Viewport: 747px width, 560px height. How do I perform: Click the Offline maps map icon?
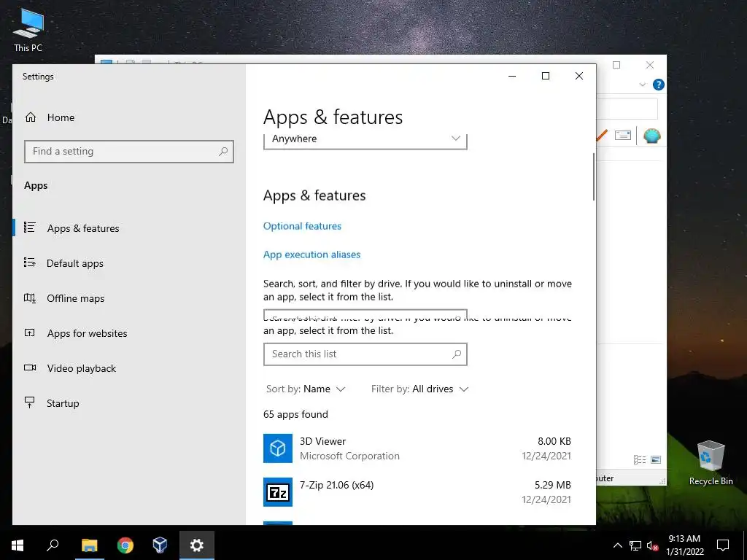point(30,298)
